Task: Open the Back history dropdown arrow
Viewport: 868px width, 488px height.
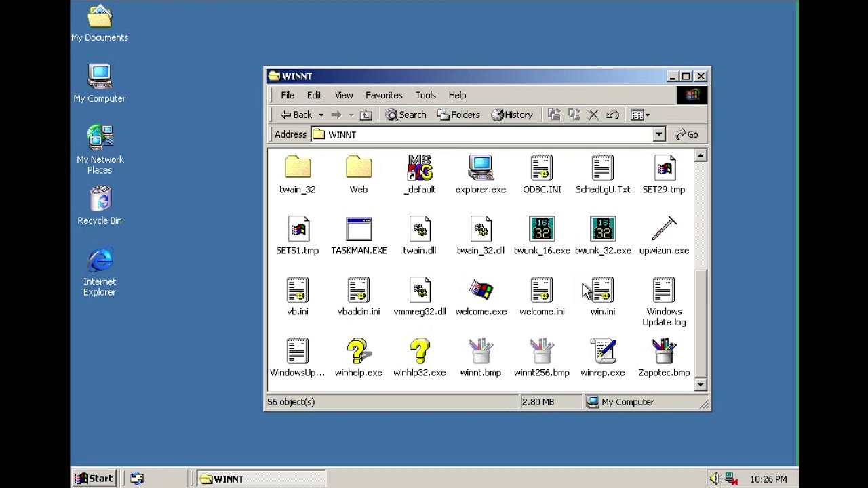Action: pyautogui.click(x=321, y=115)
